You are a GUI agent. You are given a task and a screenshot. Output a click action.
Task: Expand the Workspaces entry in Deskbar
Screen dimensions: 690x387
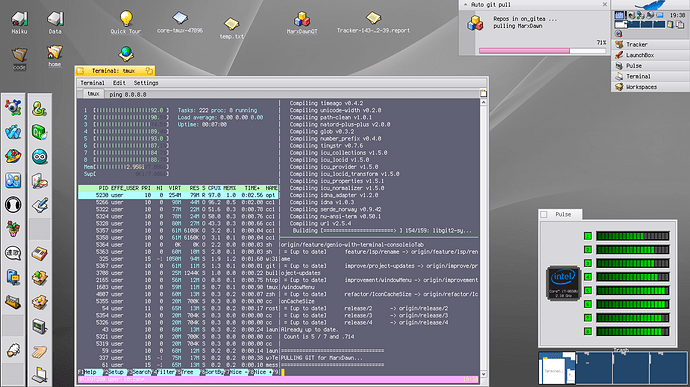click(x=650, y=87)
